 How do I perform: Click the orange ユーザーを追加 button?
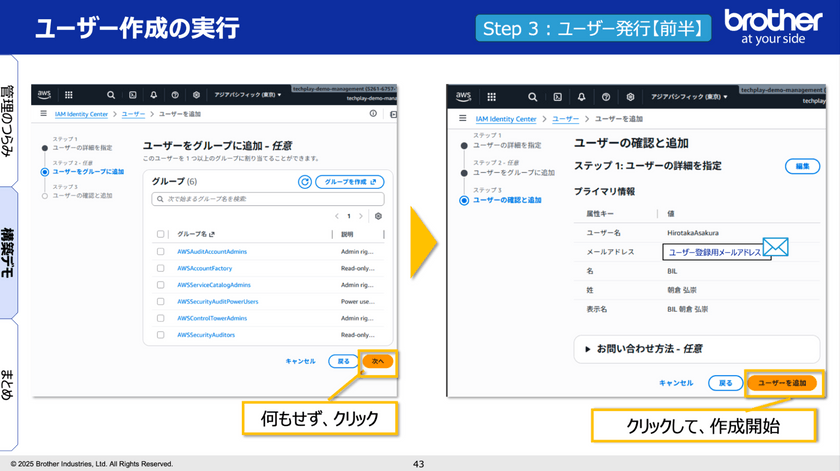click(782, 382)
